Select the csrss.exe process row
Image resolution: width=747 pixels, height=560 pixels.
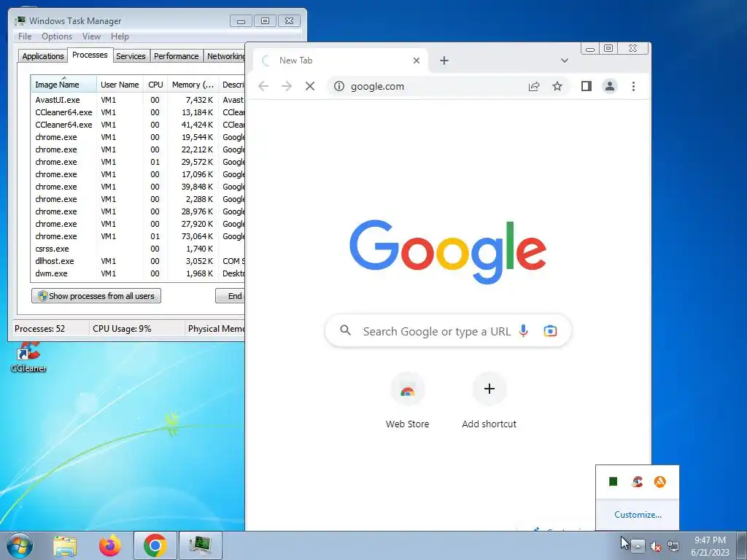pos(138,249)
